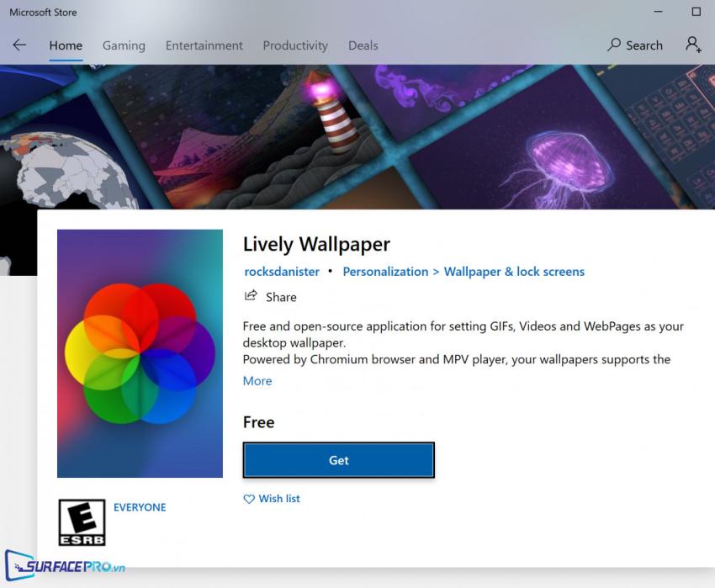The height and width of the screenshot is (588, 715).
Task: Click the Microsoft Store window title
Action: [x=43, y=13]
